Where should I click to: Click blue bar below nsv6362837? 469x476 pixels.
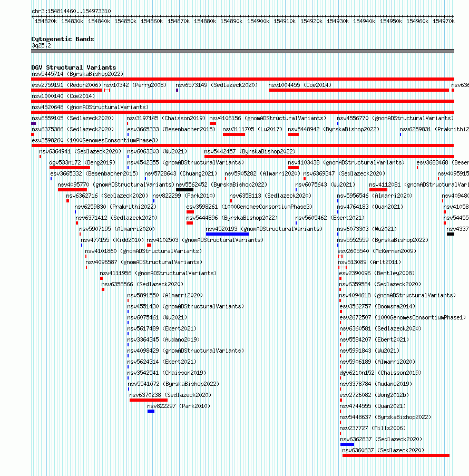pyautogui.click(x=347, y=444)
